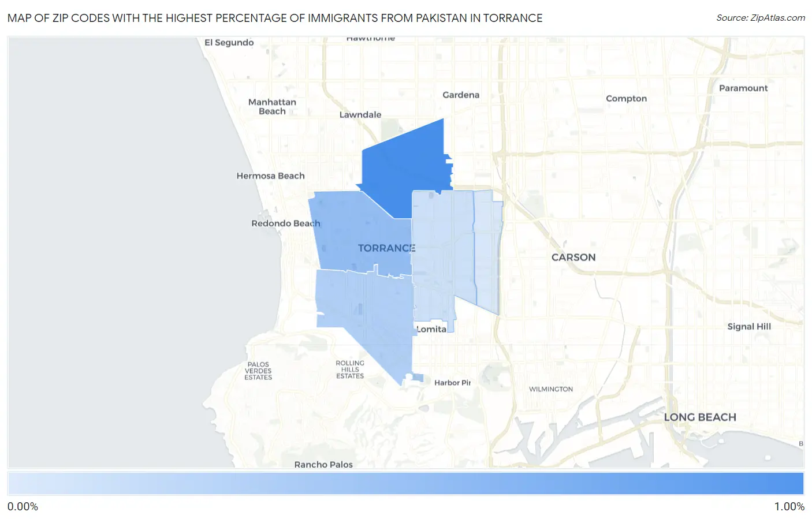
Task: Click the El Segundo map label
Action: [x=229, y=43]
